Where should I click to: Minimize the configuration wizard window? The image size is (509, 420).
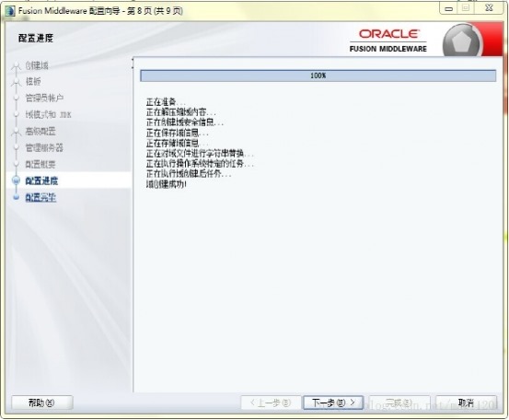pyautogui.click(x=448, y=8)
